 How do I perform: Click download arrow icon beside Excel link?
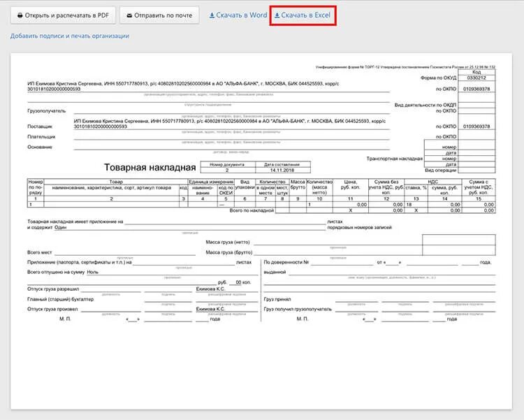point(277,15)
